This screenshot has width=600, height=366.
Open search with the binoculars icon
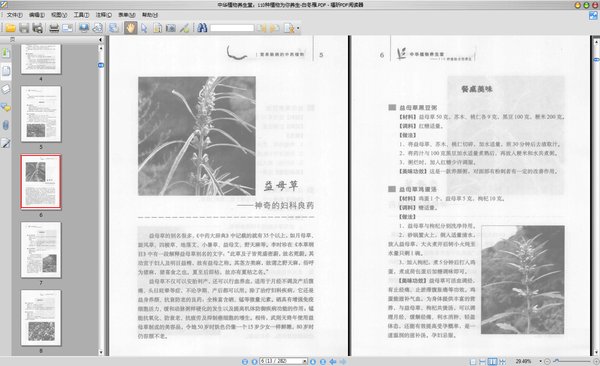[202, 28]
